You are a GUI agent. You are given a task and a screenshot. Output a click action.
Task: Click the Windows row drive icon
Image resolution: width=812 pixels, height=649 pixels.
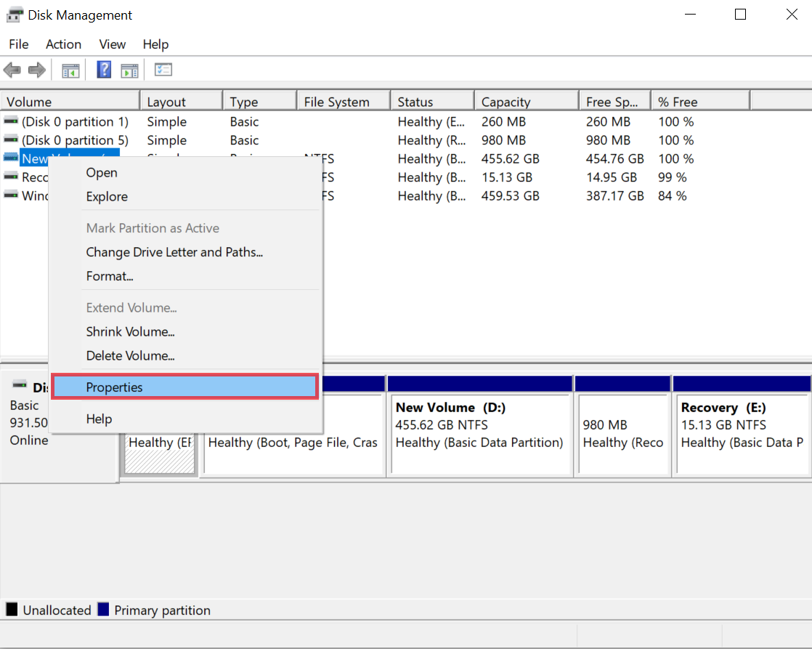[11, 195]
